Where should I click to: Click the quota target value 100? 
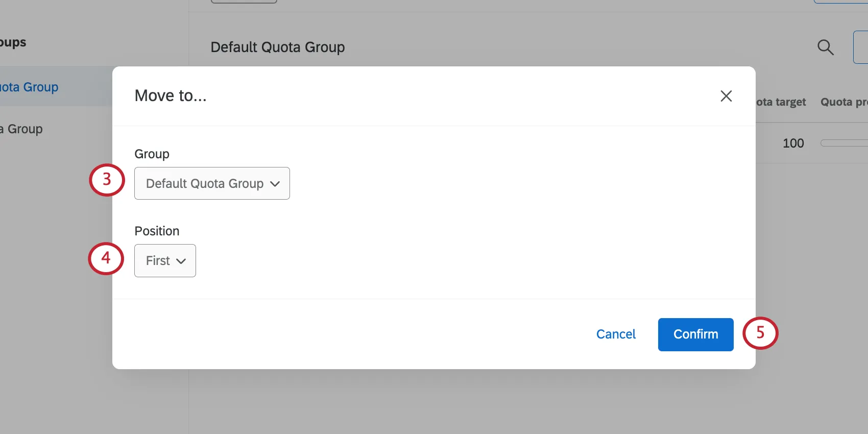[x=792, y=143]
